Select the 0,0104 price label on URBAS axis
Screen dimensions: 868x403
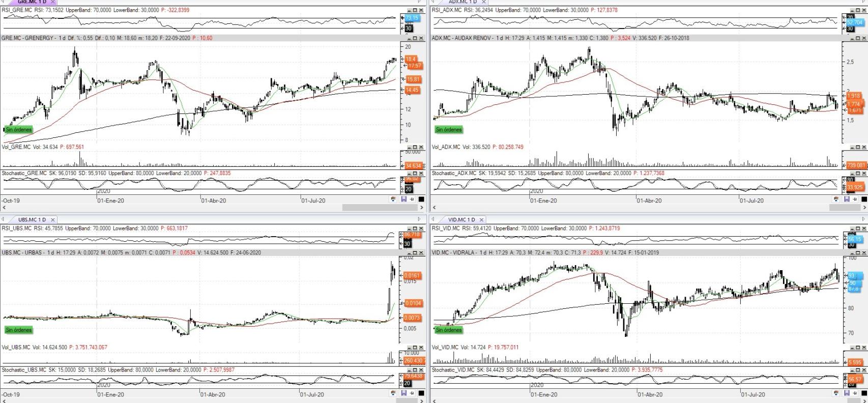pyautogui.click(x=413, y=303)
